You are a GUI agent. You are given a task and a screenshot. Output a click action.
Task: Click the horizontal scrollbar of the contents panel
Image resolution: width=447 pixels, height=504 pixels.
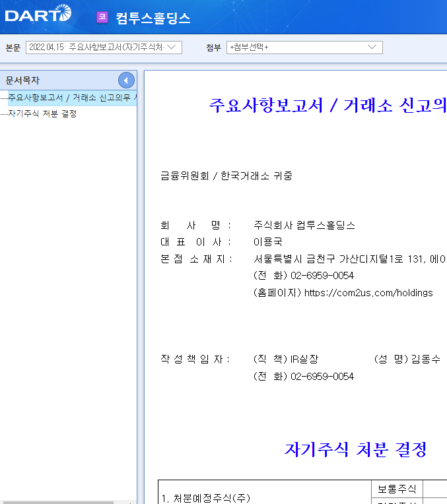(x=58, y=502)
